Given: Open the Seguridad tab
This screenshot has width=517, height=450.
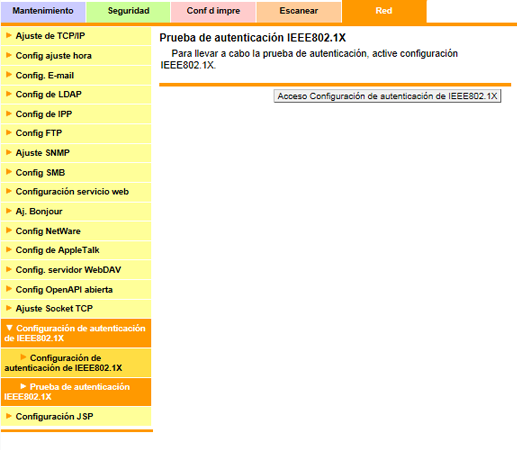Looking at the screenshot, I should pyautogui.click(x=128, y=11).
